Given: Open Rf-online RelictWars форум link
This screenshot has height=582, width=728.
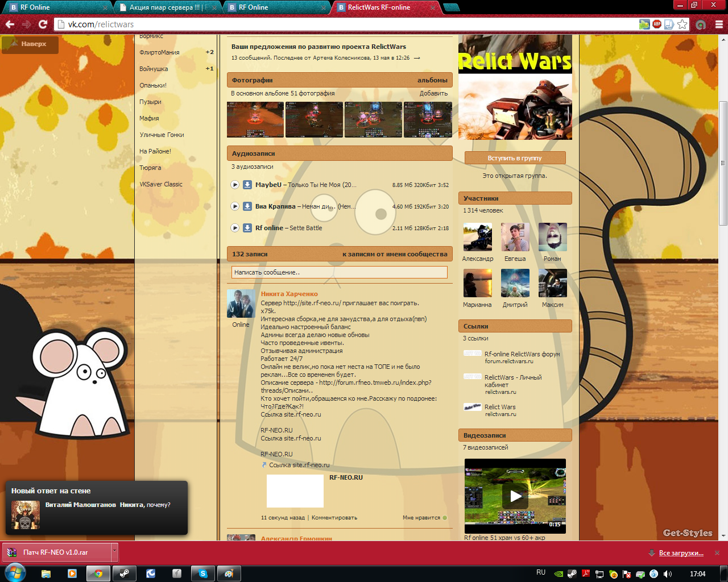Looking at the screenshot, I should (x=522, y=354).
